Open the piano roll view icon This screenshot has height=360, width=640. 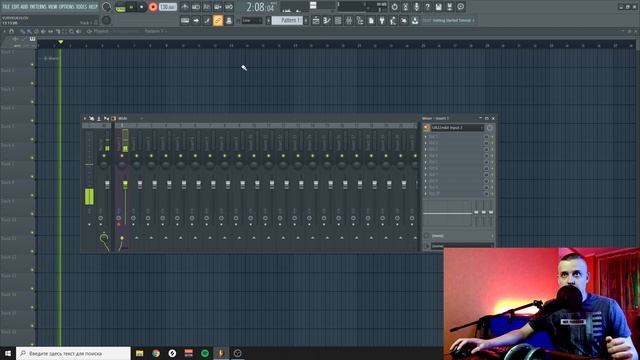coord(327,20)
